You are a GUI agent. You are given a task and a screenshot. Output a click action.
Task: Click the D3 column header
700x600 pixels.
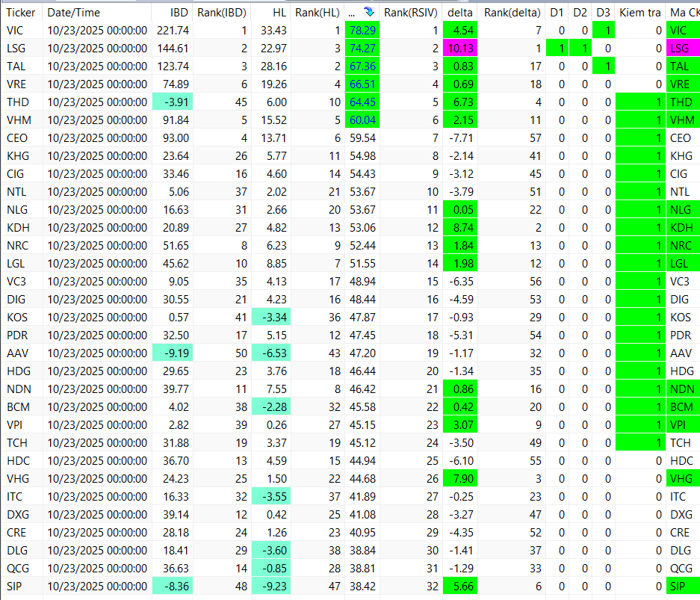(603, 13)
